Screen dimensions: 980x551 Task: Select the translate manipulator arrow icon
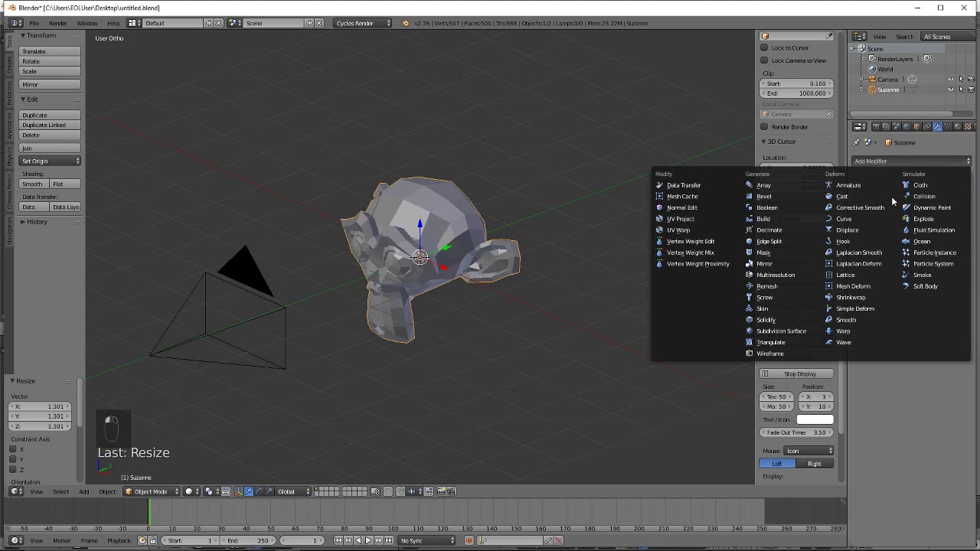coord(249,491)
